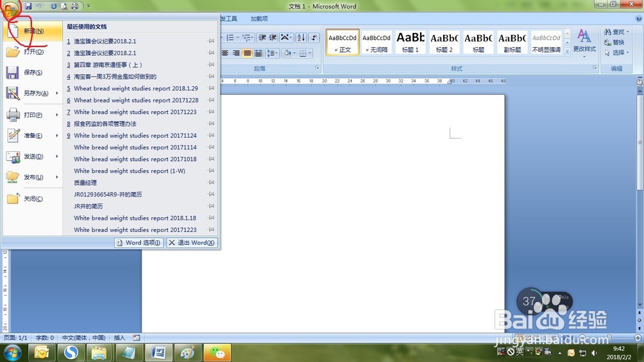Click the highlighted Justify alignment icon
The width and height of the screenshot is (644, 362).
point(247,53)
